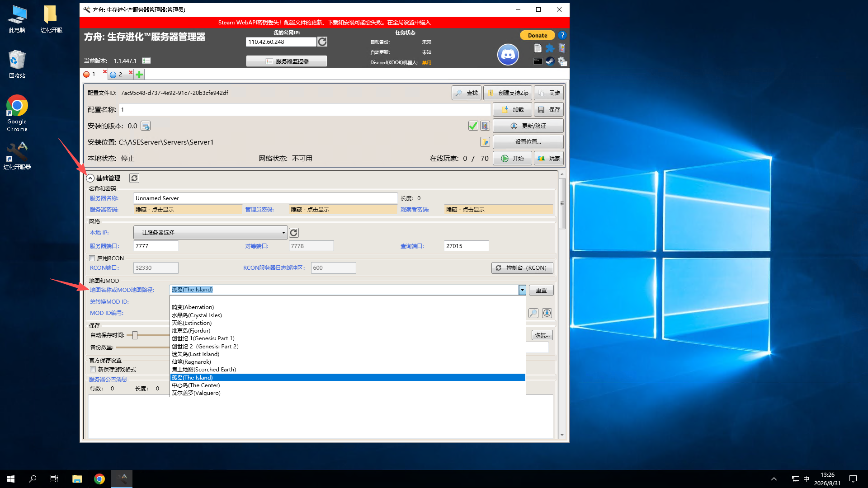Open the Steam icon in header
Viewport: 868px width, 488px height.
point(550,61)
